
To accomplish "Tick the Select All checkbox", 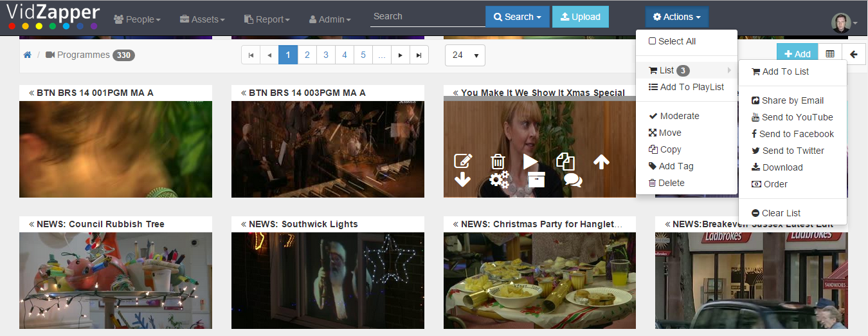I will (652, 41).
